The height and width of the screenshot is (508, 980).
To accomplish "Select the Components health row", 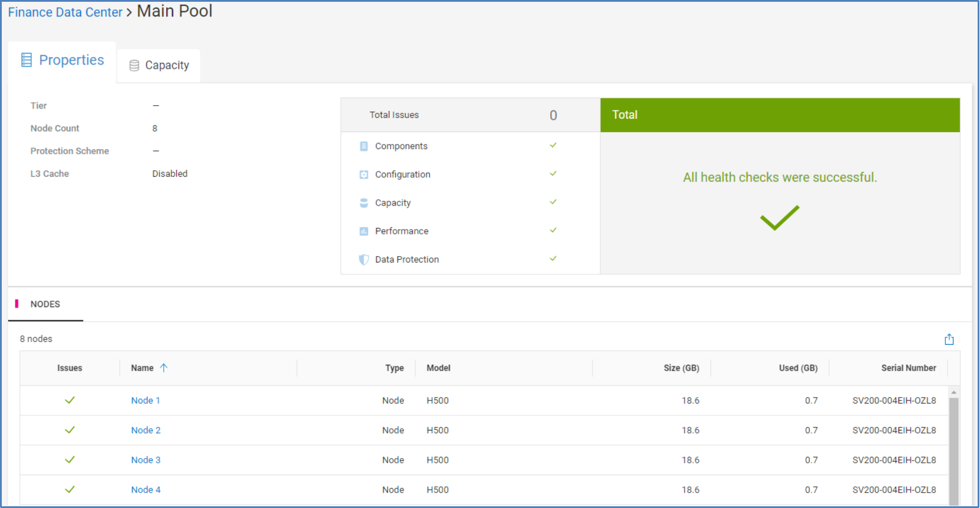I will (470, 146).
